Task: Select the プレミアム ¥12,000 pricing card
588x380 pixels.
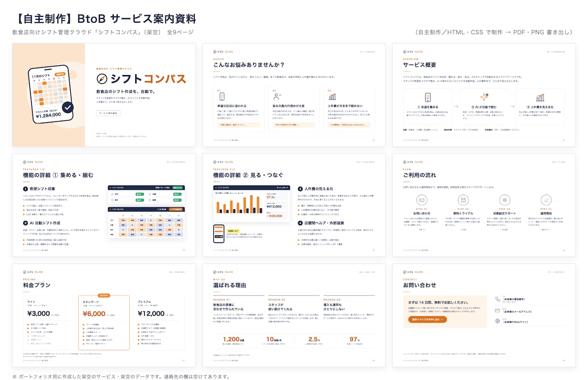Action: pyautogui.click(x=158, y=323)
